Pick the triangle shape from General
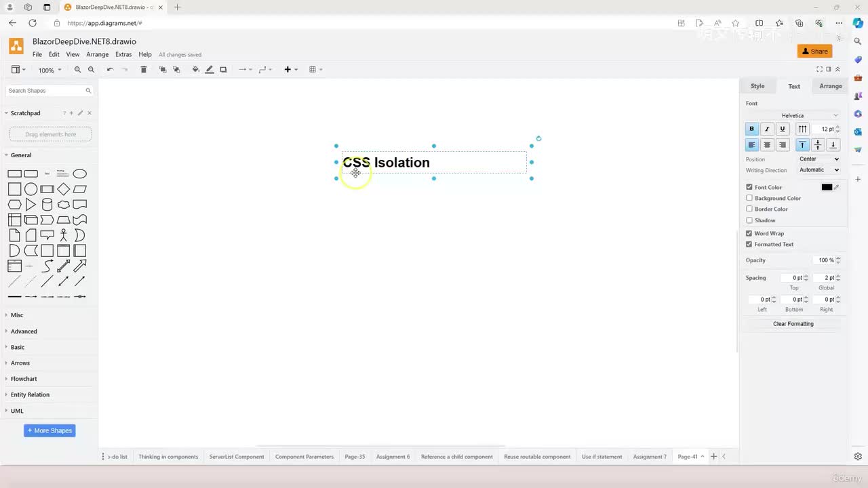868x488 pixels. (31, 205)
